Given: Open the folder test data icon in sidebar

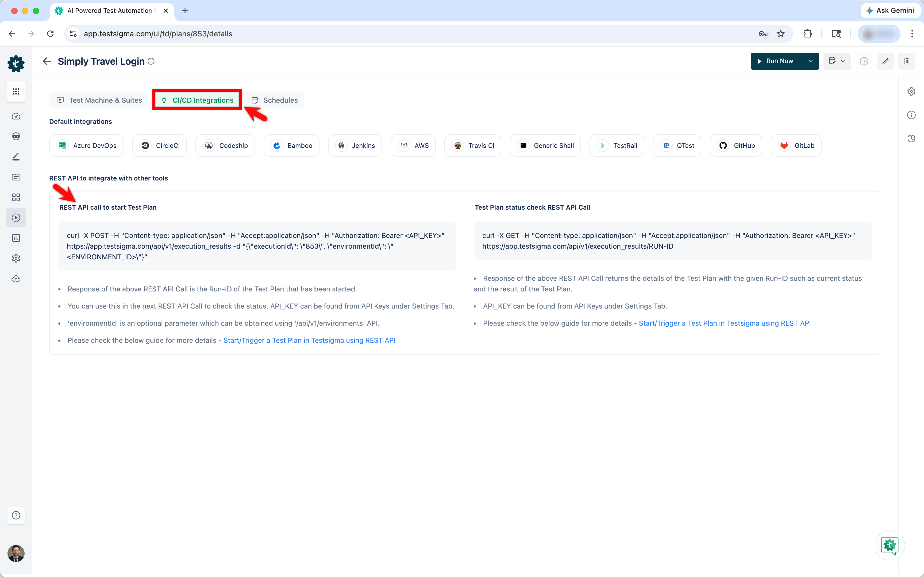Looking at the screenshot, I should (16, 177).
